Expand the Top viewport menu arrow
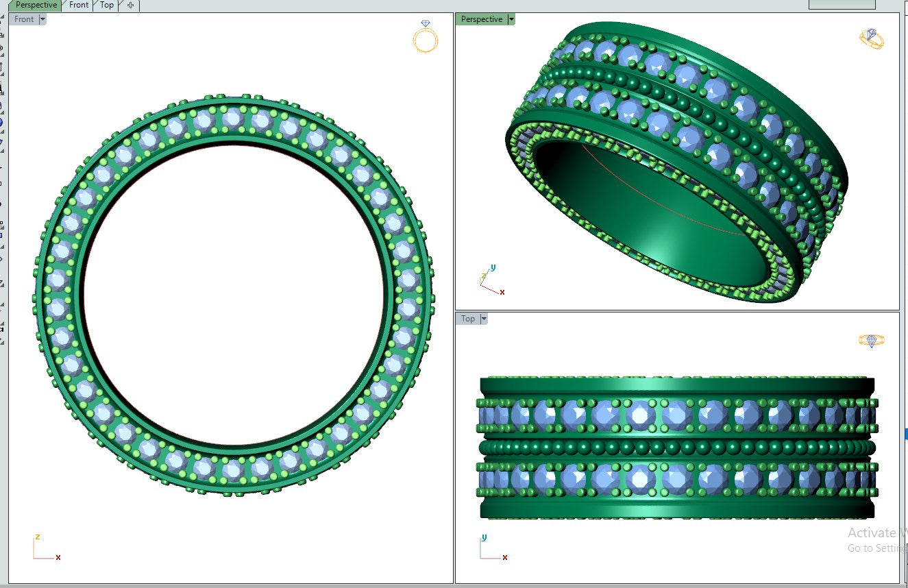908x588 pixels. [484, 319]
